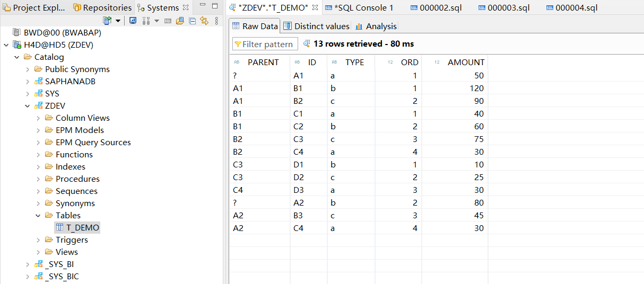Image resolution: width=644 pixels, height=284 pixels.
Task: Click the Collapse All icon in Systems view
Action: coord(192,21)
